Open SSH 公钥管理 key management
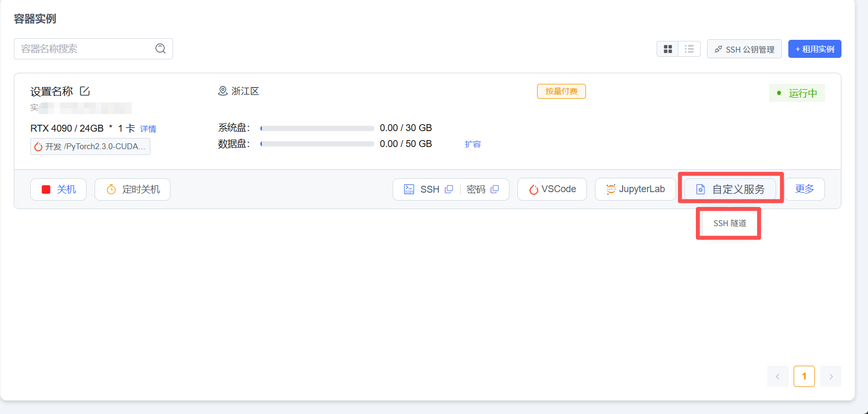The height and width of the screenshot is (414, 868). (x=744, y=49)
